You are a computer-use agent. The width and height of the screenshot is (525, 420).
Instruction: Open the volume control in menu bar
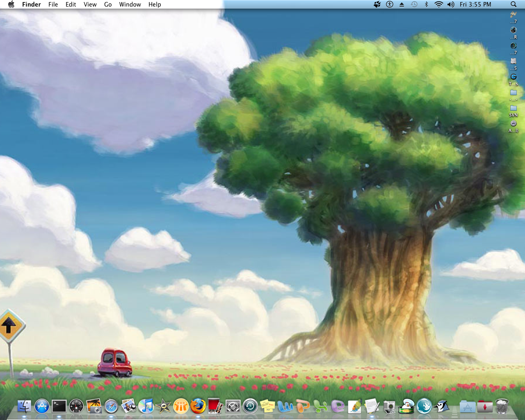click(x=451, y=5)
